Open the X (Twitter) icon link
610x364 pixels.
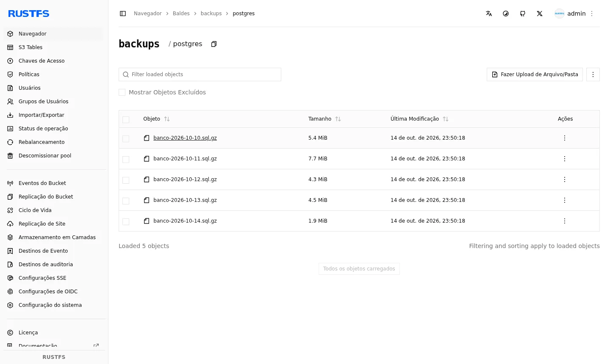click(x=540, y=14)
